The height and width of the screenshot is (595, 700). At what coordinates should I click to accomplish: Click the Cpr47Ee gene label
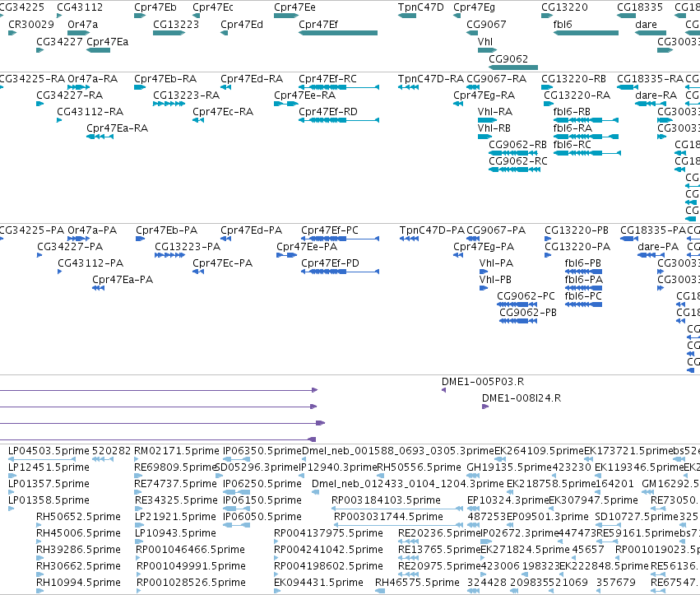point(294,7)
